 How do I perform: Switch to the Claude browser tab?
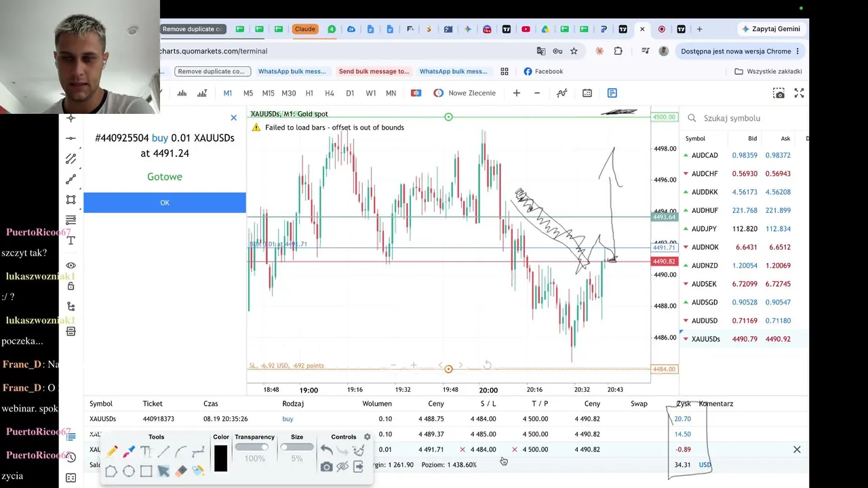304,29
